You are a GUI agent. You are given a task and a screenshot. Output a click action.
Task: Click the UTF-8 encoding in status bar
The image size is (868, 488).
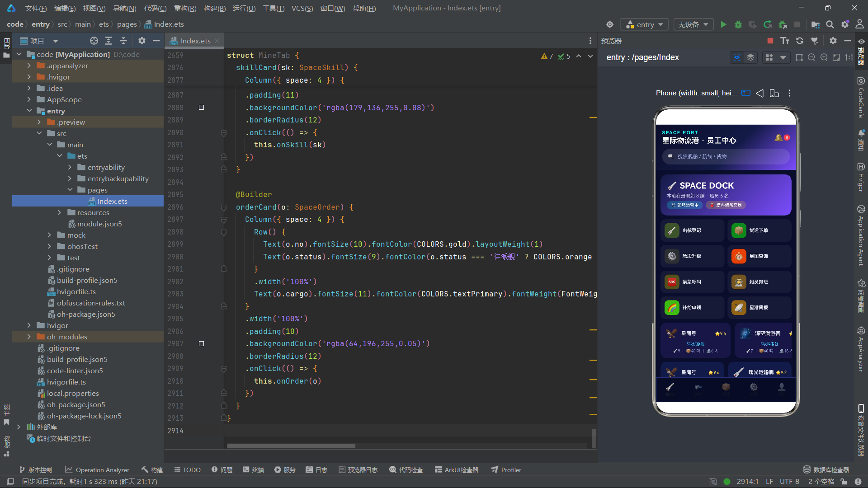tap(789, 482)
